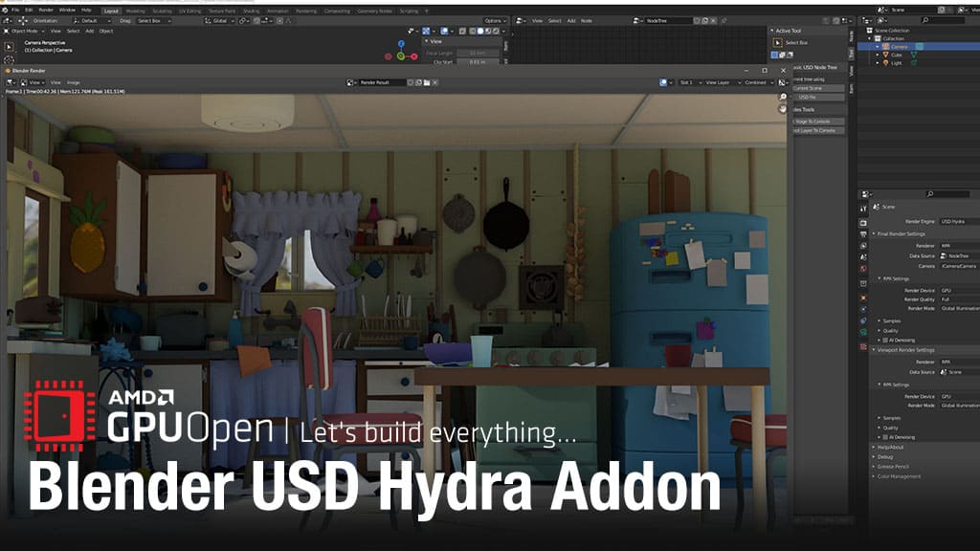Open the Physics properties tab icon
The image size is (980, 551).
[x=863, y=309]
